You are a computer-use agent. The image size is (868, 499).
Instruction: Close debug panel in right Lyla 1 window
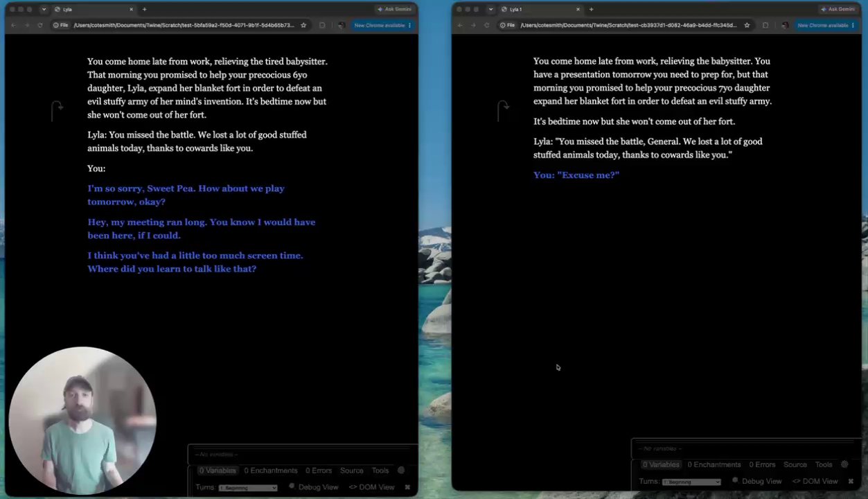851,481
